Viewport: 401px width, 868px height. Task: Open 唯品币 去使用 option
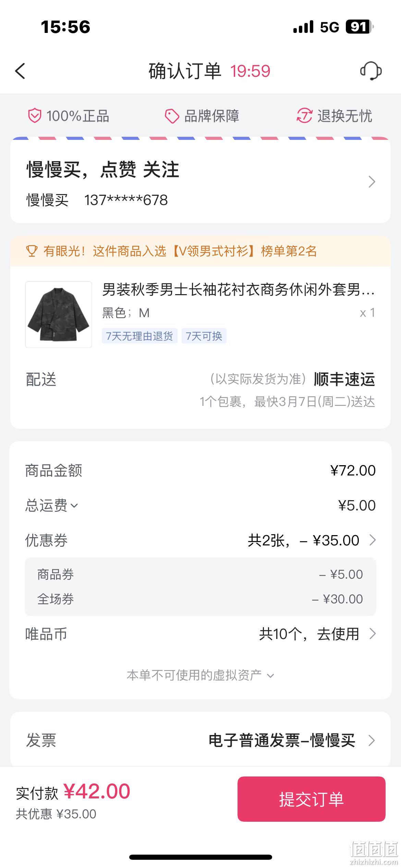317,634
